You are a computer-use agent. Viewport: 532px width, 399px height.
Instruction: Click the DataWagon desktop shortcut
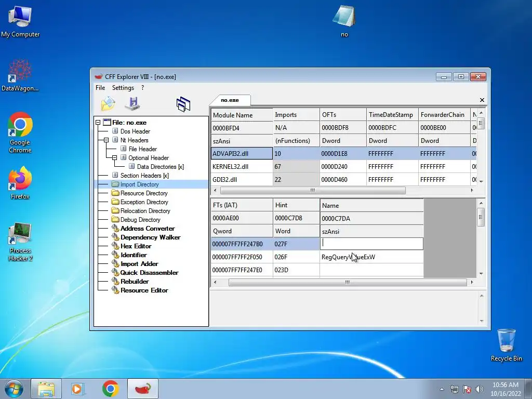20,75
